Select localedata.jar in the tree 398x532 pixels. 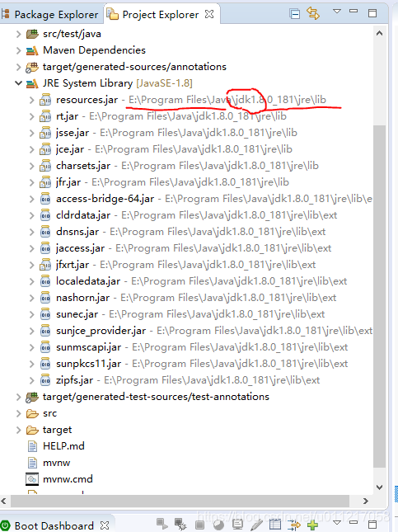(x=201, y=281)
